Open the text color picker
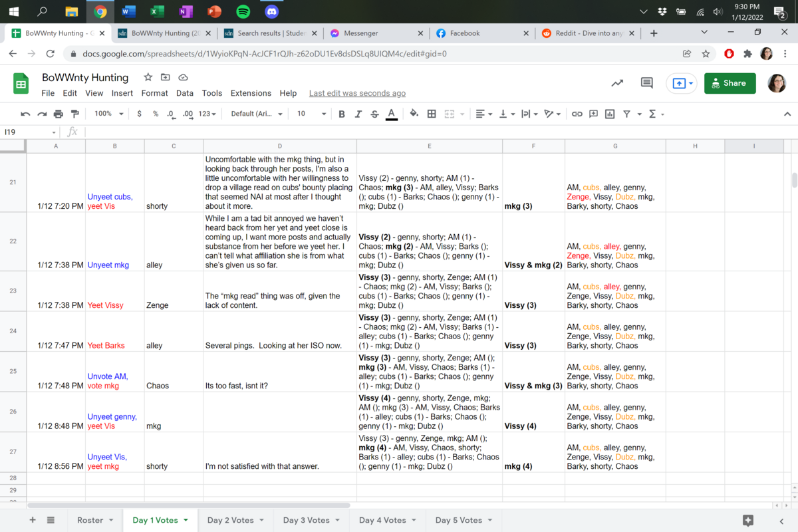This screenshot has height=532, width=798. pyautogui.click(x=392, y=114)
